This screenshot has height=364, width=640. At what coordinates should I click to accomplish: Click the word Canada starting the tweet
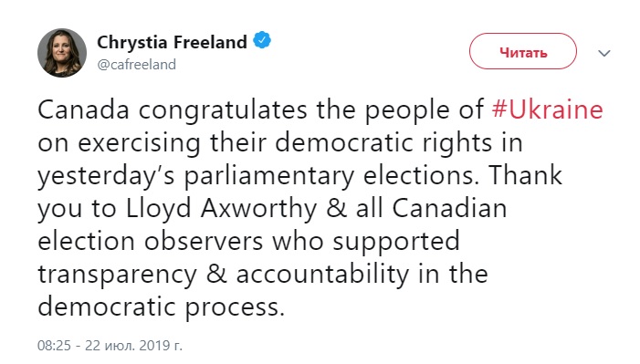point(84,109)
